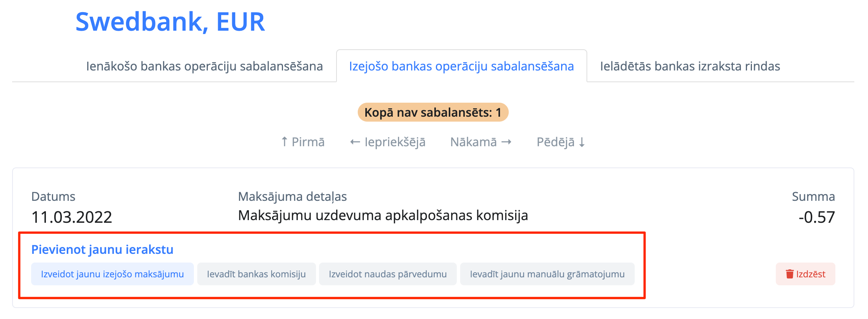Image resolution: width=868 pixels, height=319 pixels.
Task: Delete the entry with Izdzēst text
Action: tap(811, 274)
